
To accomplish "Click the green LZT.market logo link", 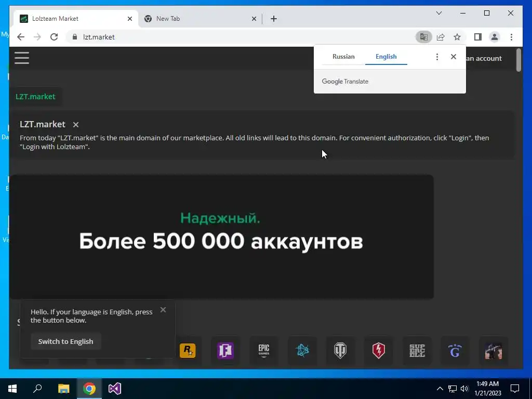I will [35, 96].
